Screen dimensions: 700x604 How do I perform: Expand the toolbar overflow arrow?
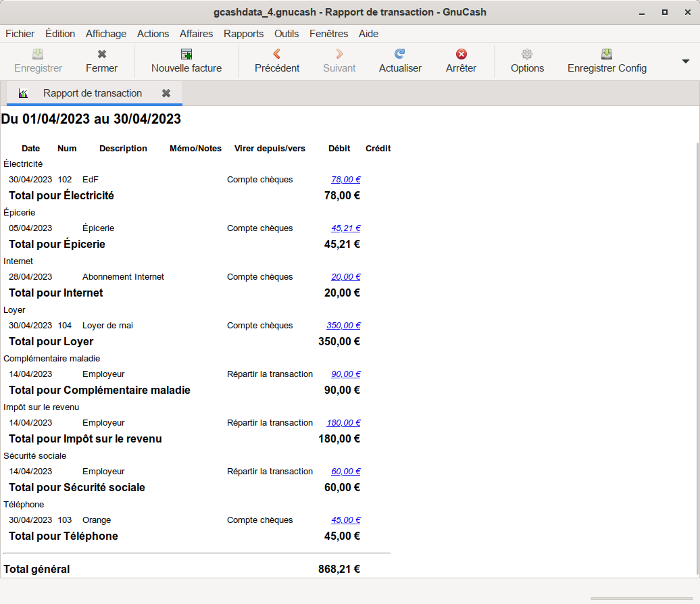[685, 61]
